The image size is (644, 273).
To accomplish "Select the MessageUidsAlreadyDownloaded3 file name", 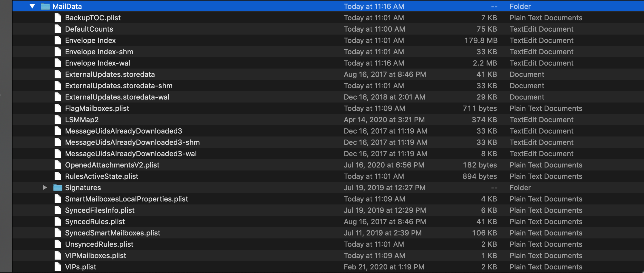I will click(124, 131).
